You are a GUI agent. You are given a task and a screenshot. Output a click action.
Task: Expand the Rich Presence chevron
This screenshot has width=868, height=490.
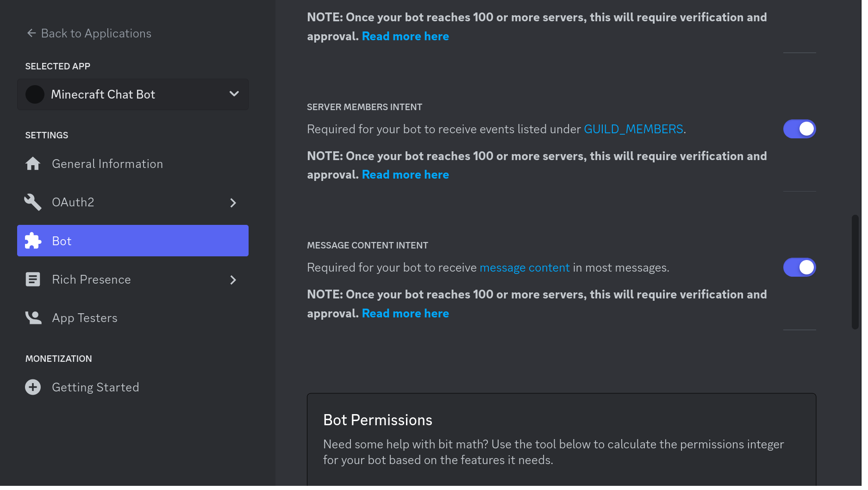(x=233, y=280)
